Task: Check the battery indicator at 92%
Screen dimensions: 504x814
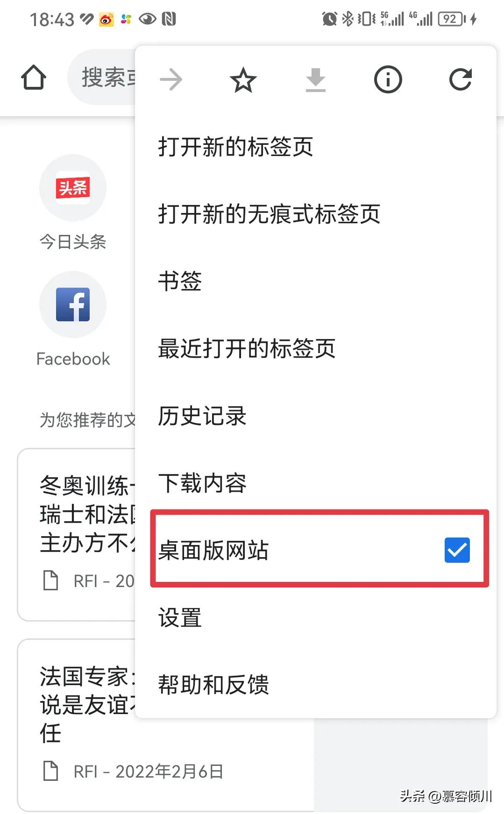Action: point(450,20)
